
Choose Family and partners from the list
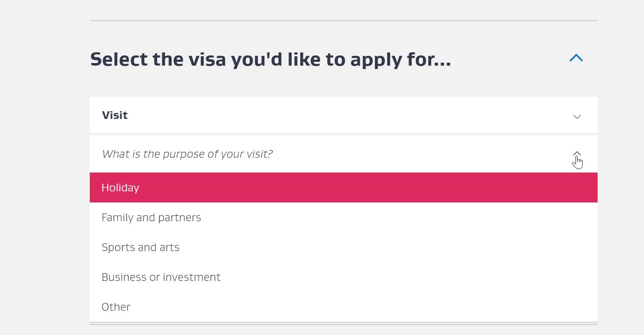pos(343,217)
